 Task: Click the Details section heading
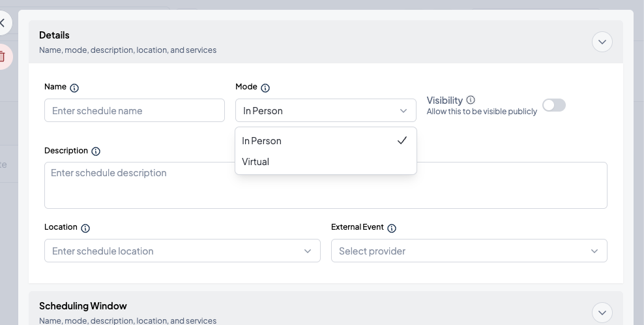[54, 35]
